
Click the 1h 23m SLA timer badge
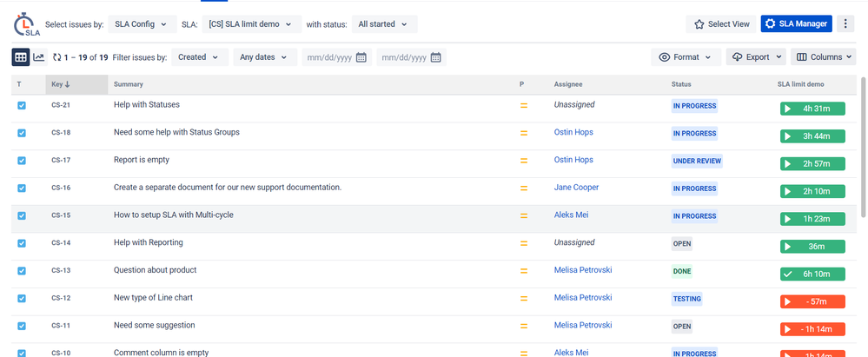pos(812,219)
